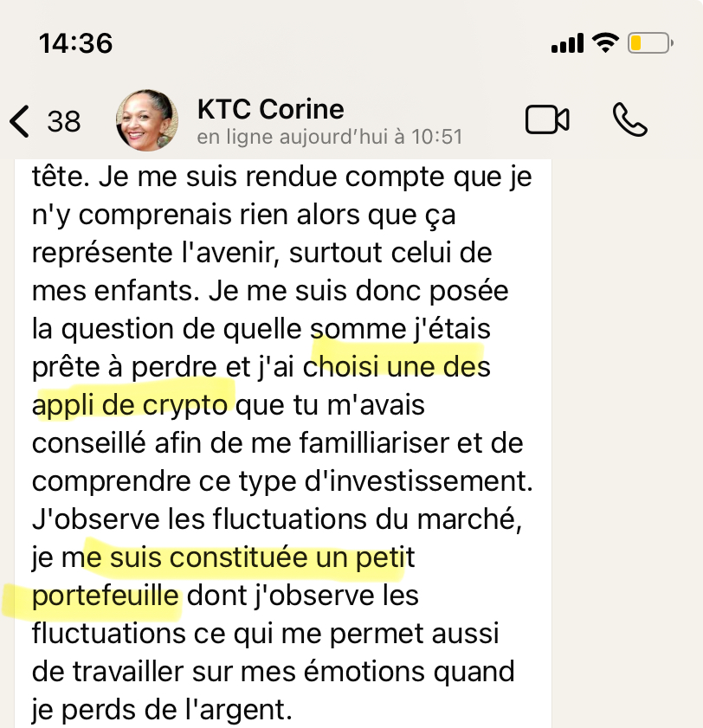Tap highlighted phrase "appli de crypto"
Viewport: 703px width, 728px height.
click(x=133, y=405)
